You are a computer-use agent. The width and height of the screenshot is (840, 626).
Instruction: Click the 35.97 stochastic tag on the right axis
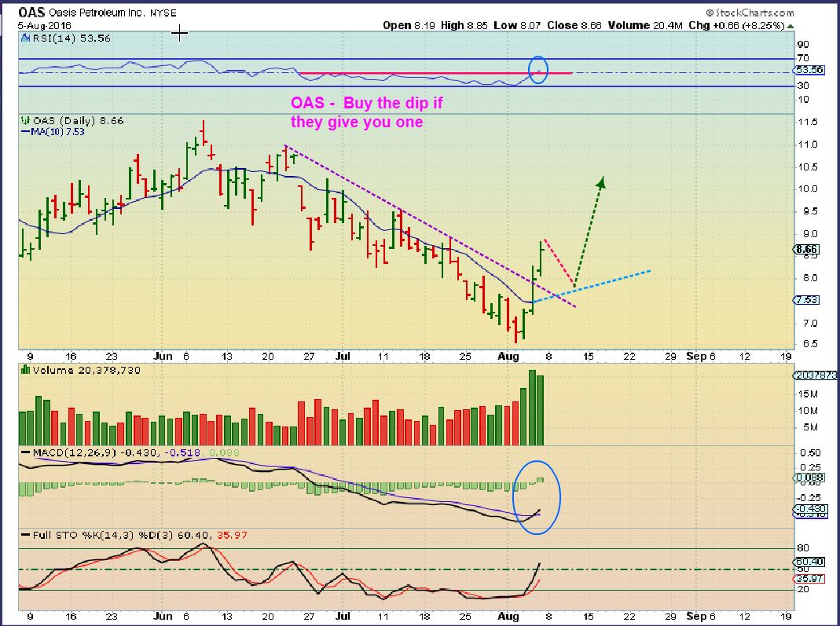(x=809, y=578)
